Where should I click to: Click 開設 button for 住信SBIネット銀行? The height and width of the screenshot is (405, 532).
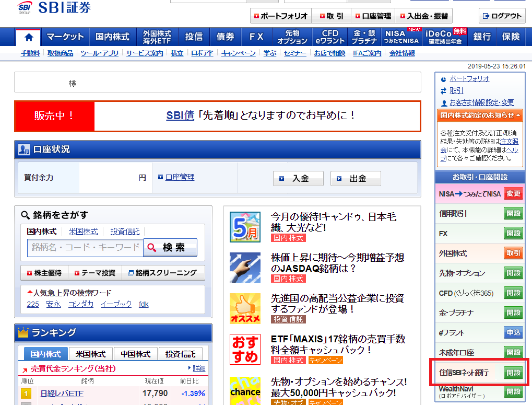coord(513,373)
